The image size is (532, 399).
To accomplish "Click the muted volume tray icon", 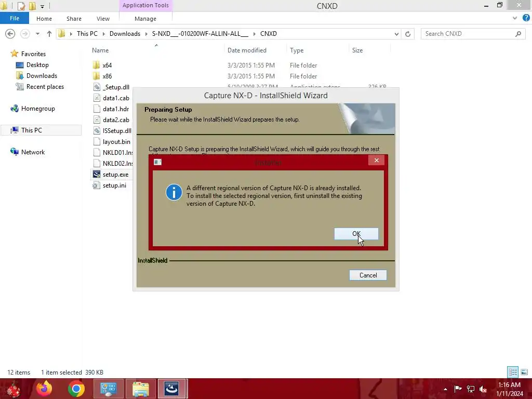I will (x=483, y=389).
